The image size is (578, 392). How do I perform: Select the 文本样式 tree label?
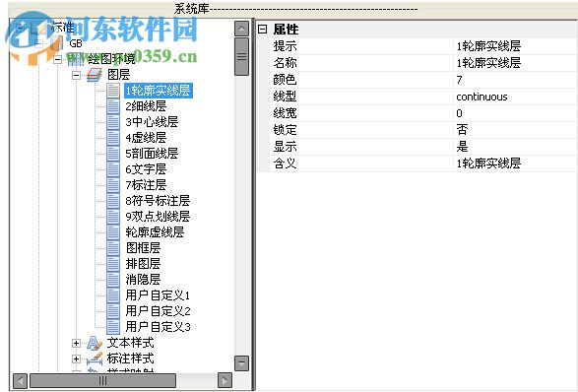pyautogui.click(x=131, y=344)
